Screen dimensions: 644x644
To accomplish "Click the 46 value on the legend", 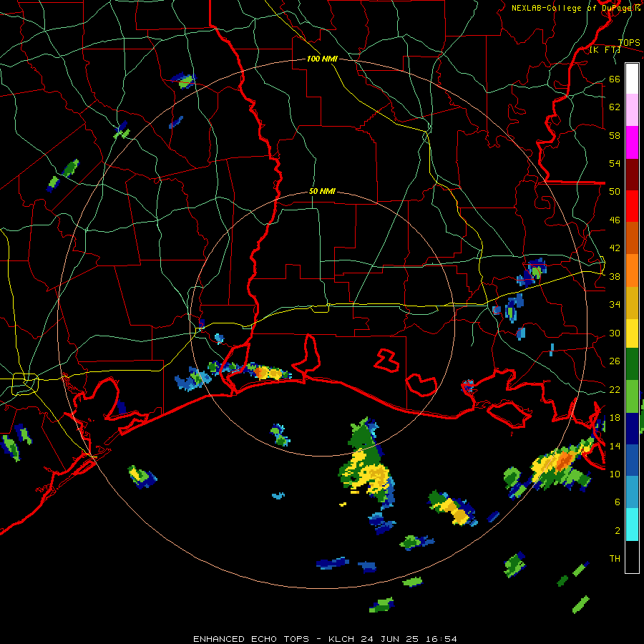I will (615, 220).
